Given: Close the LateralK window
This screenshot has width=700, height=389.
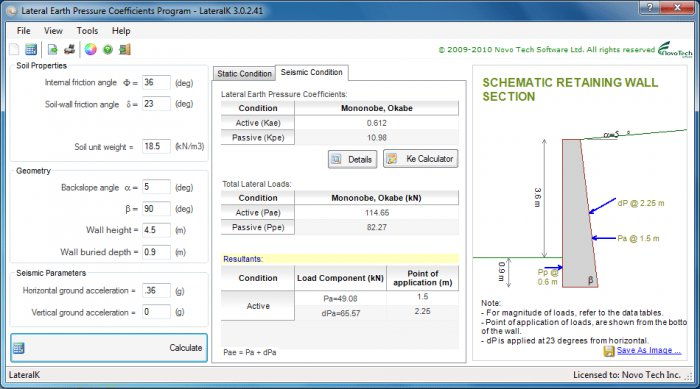Looking at the screenshot, I should [677, 7].
